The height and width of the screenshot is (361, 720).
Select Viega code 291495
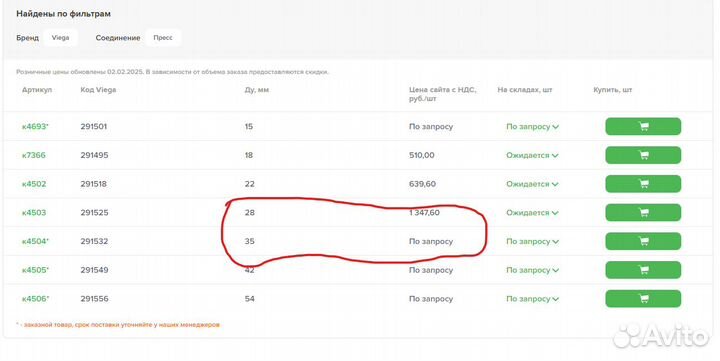(94, 155)
